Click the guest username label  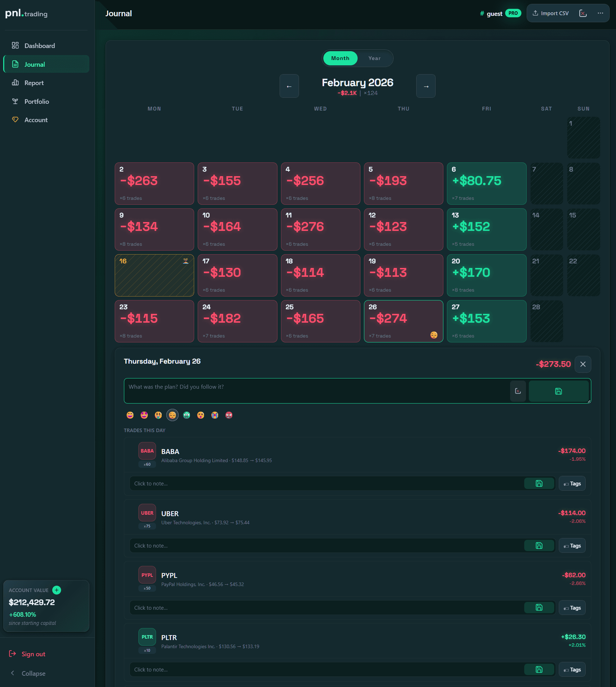[494, 14]
